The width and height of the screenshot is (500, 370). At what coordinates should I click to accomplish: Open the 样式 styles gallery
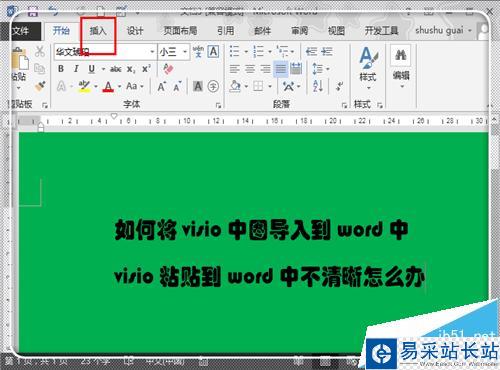pos(368,68)
